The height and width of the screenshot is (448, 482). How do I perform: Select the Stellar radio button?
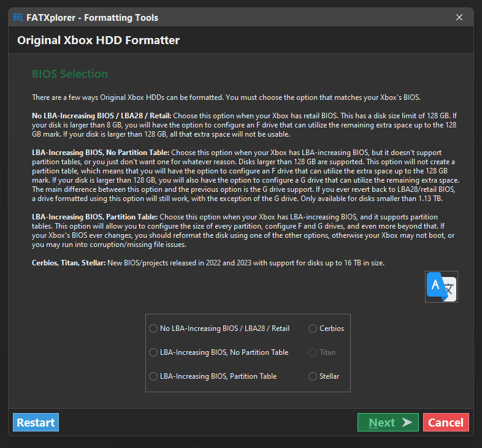point(324,376)
